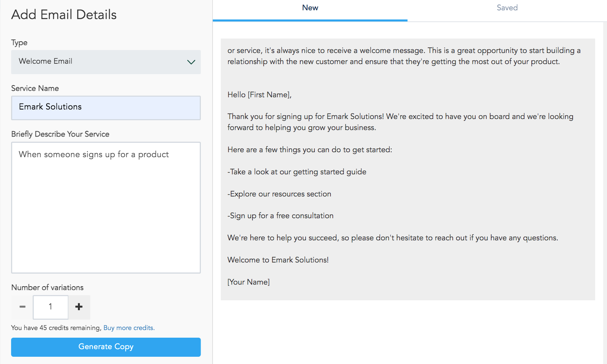Click the 'Number of variations' label
The image size is (607, 364).
coord(47,287)
